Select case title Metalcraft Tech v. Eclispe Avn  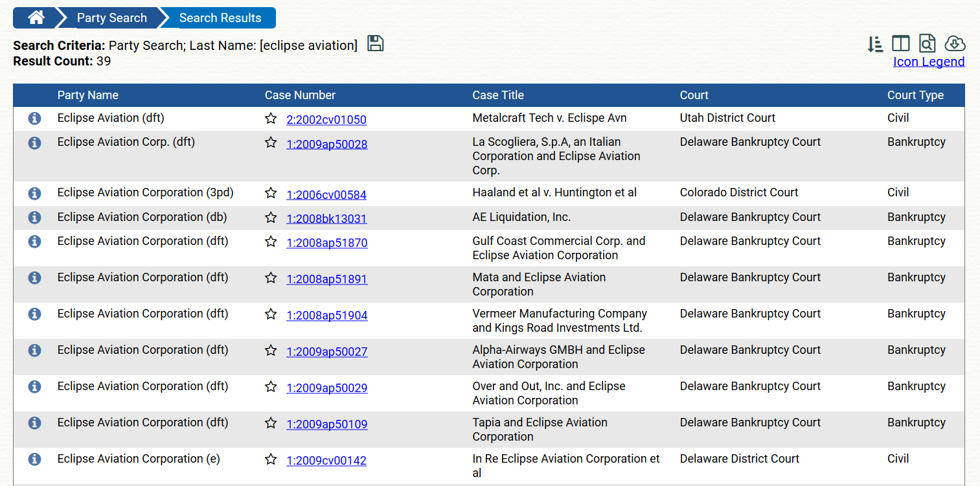(549, 118)
